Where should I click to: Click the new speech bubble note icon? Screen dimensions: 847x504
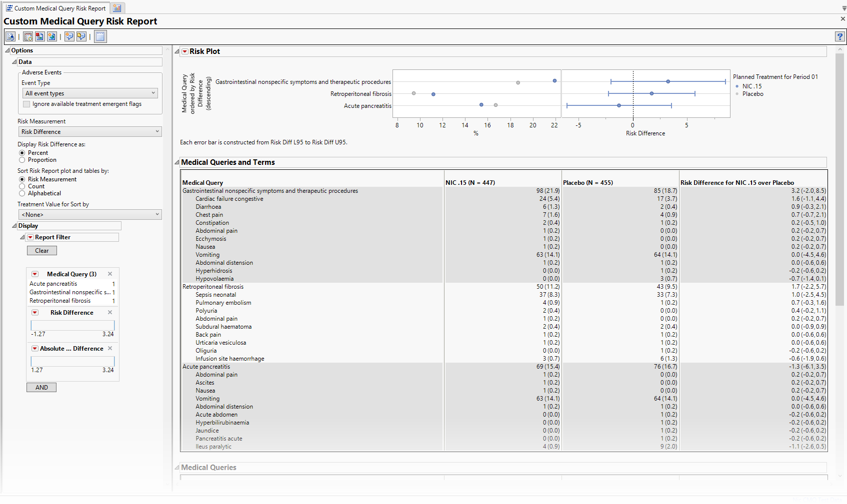pyautogui.click(x=69, y=36)
